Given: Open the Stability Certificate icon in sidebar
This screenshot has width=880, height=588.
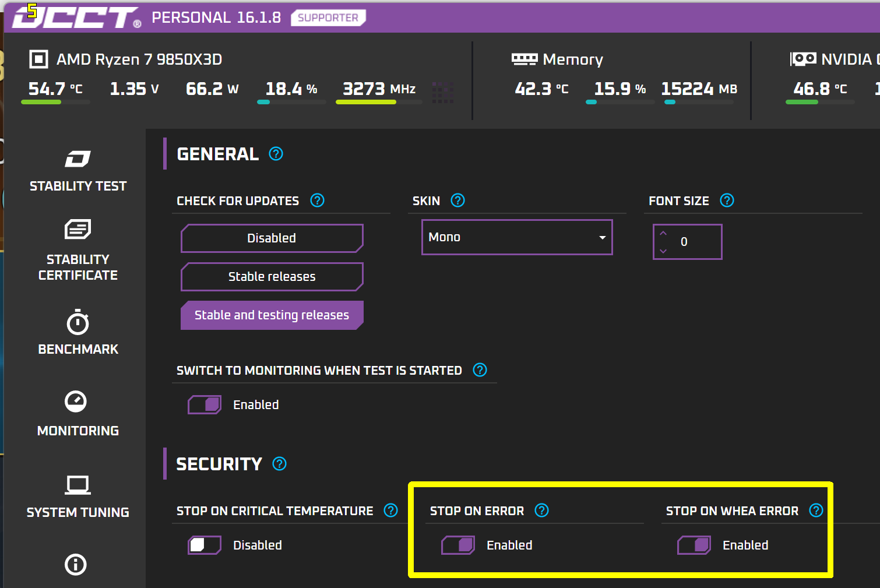Looking at the screenshot, I should 78,230.
